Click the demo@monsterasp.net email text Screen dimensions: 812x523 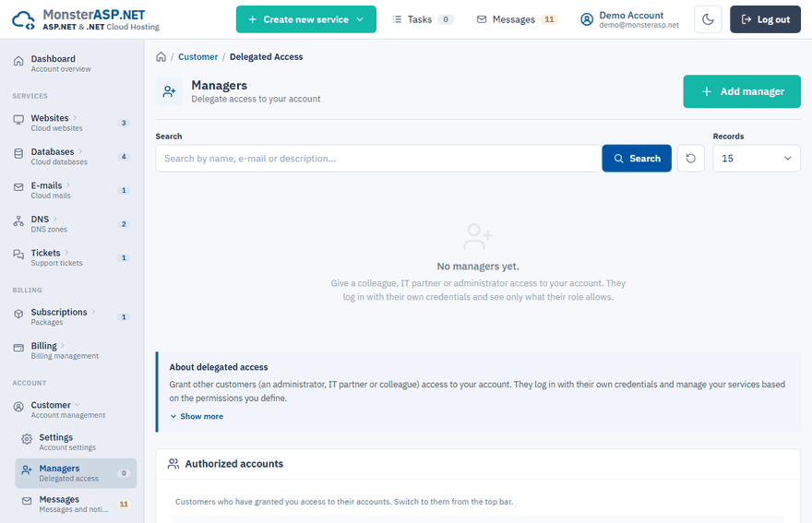click(639, 25)
